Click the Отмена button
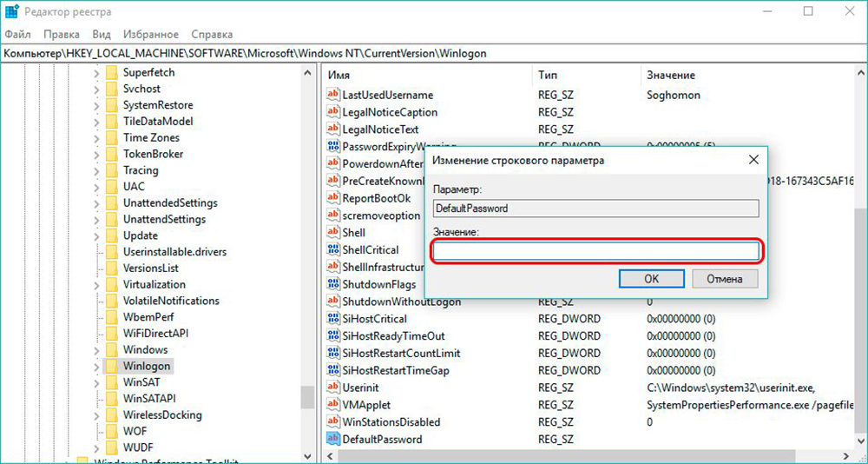Viewport: 868px width, 464px height. (724, 279)
